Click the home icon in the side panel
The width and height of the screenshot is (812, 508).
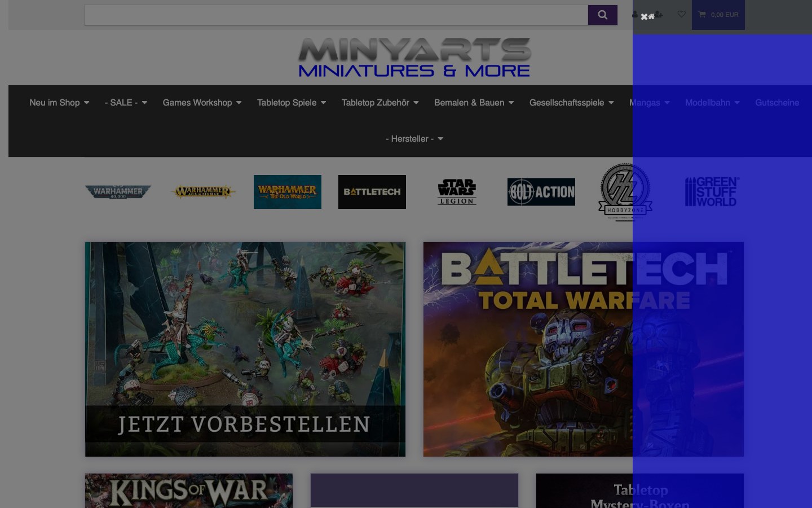(x=651, y=17)
